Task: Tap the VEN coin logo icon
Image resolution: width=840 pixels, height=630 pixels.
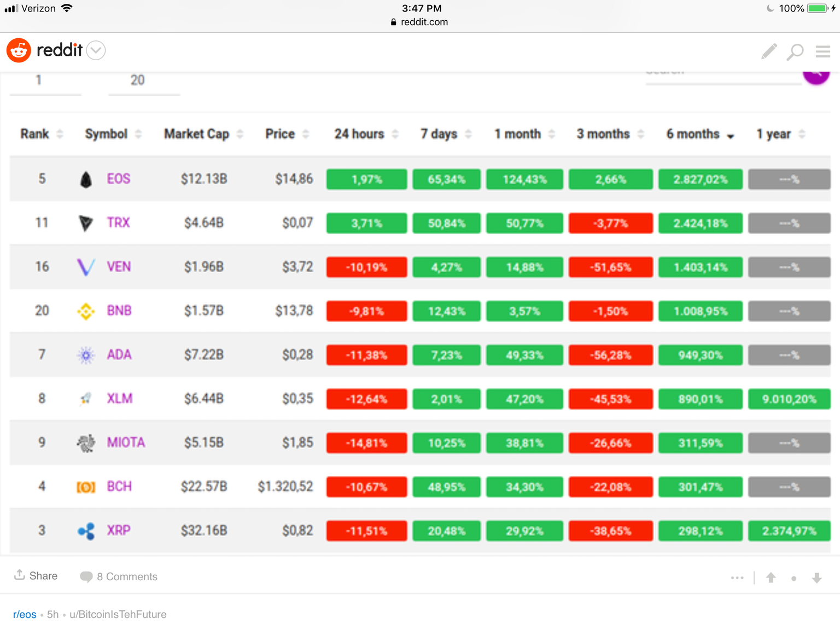Action: (86, 267)
